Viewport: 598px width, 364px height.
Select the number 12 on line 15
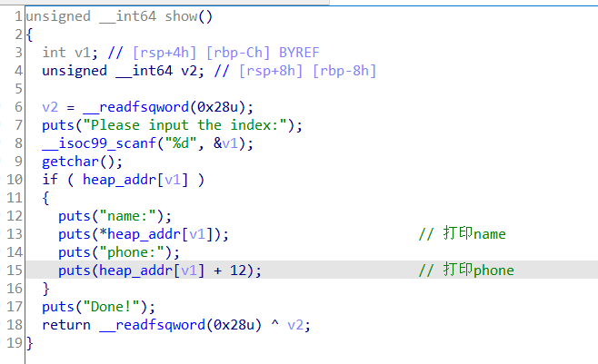(x=238, y=271)
